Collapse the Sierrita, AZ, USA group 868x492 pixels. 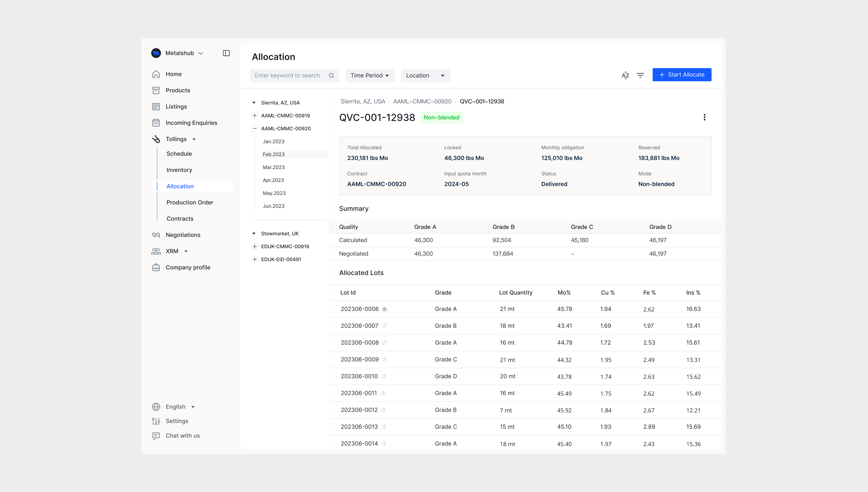tap(254, 103)
